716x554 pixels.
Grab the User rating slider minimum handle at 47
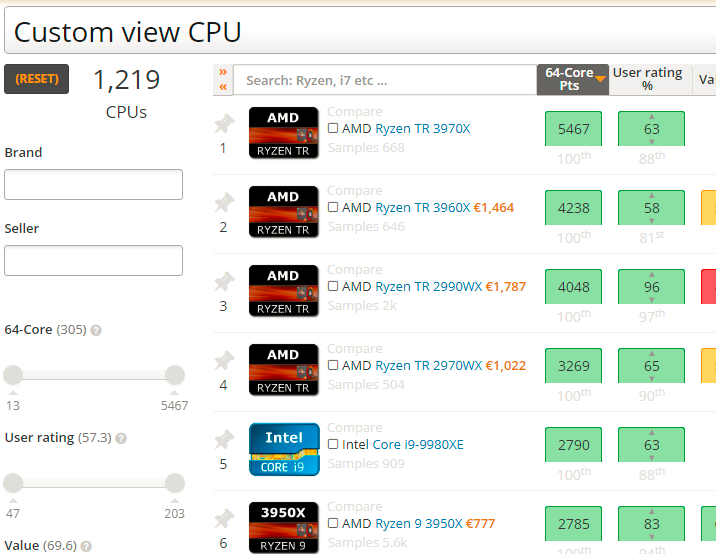[x=13, y=483]
